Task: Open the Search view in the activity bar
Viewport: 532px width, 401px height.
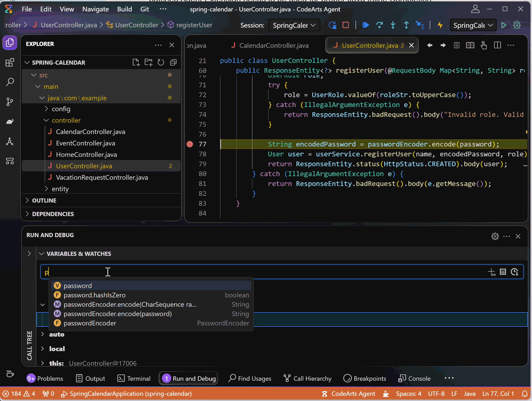Action: (10, 82)
